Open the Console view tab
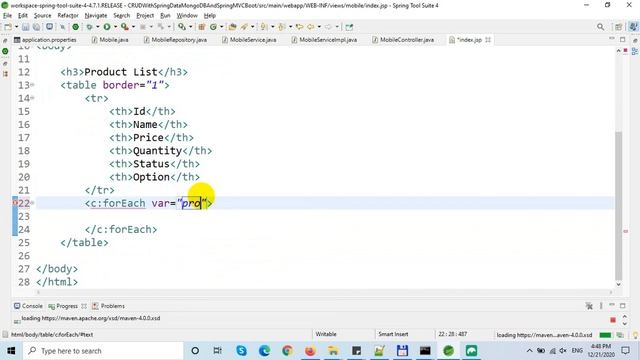The width and height of the screenshot is (640, 360). pos(28,306)
